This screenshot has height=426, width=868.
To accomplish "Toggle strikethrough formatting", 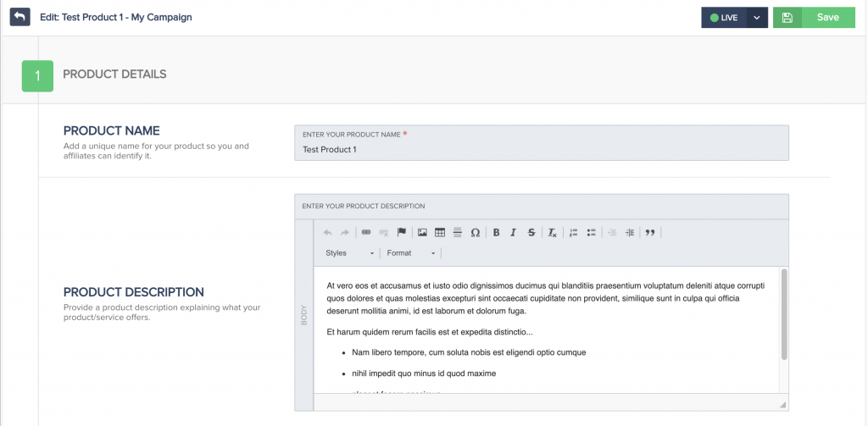I will pyautogui.click(x=531, y=232).
